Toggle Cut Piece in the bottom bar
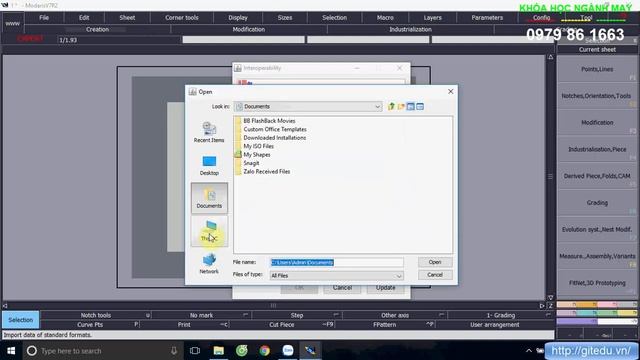640x360 pixels. (282, 325)
